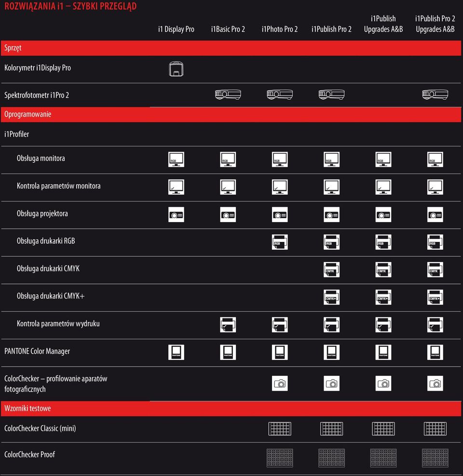Click the 'PANTONE Color Manager' row label
The height and width of the screenshot is (476, 463).
pyautogui.click(x=37, y=351)
